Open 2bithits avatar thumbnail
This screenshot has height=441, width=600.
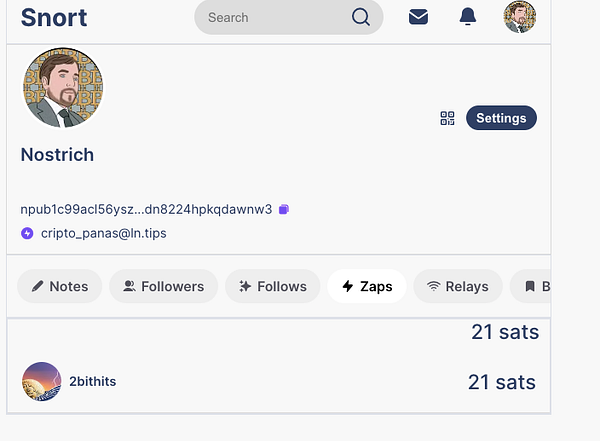42,382
